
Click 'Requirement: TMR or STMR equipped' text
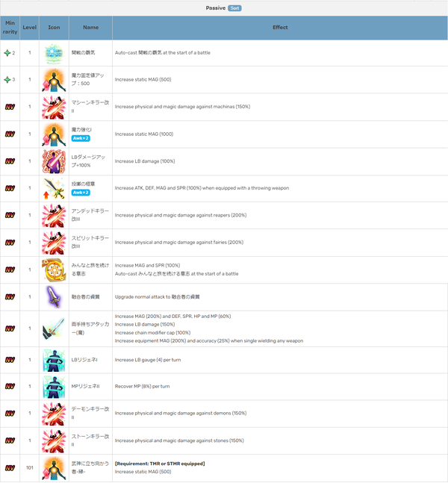point(160,464)
